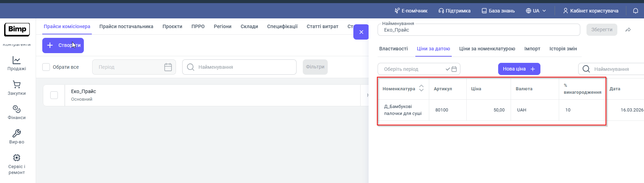644x183 pixels.
Task: Open the Історія змін tab
Action: click(563, 49)
